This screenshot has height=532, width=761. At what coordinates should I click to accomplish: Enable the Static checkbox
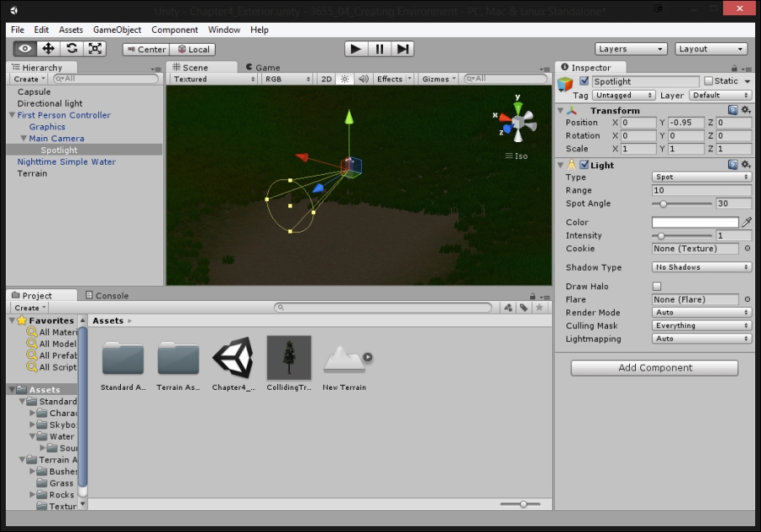tap(709, 81)
